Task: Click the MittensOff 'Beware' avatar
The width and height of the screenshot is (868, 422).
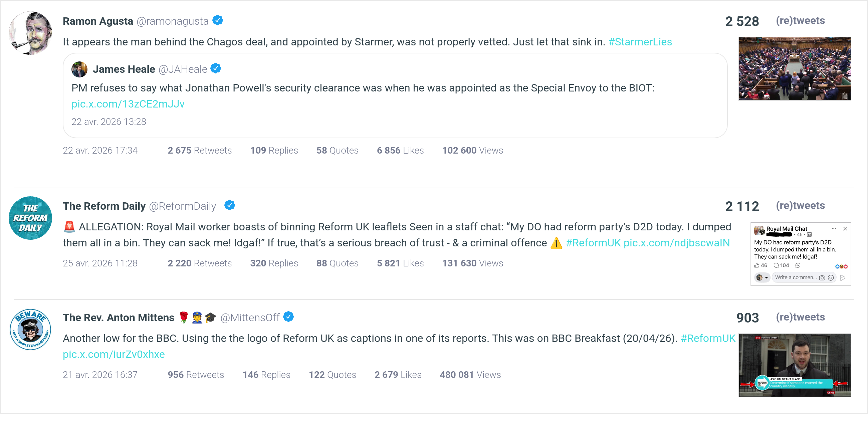Action: 30,329
